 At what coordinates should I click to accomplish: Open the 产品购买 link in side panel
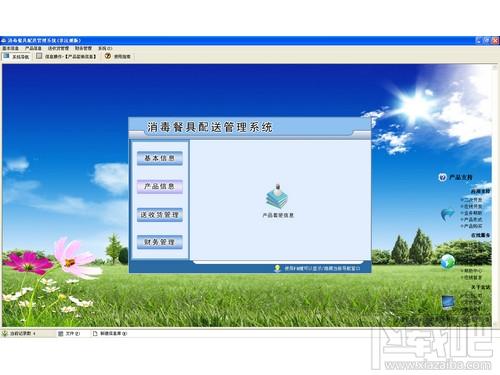point(472,226)
